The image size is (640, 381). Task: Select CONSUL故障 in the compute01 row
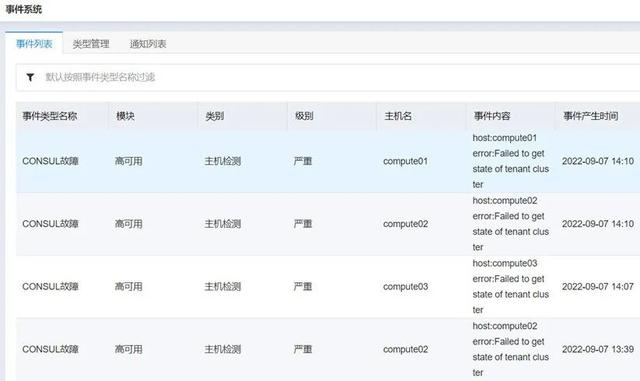coord(51,161)
